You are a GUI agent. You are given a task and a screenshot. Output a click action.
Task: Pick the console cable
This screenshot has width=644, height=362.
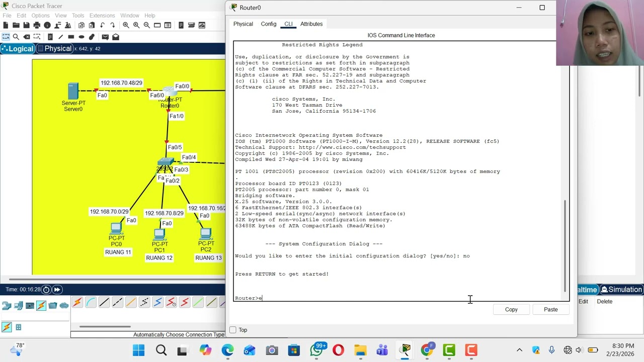pyautogui.click(x=91, y=302)
